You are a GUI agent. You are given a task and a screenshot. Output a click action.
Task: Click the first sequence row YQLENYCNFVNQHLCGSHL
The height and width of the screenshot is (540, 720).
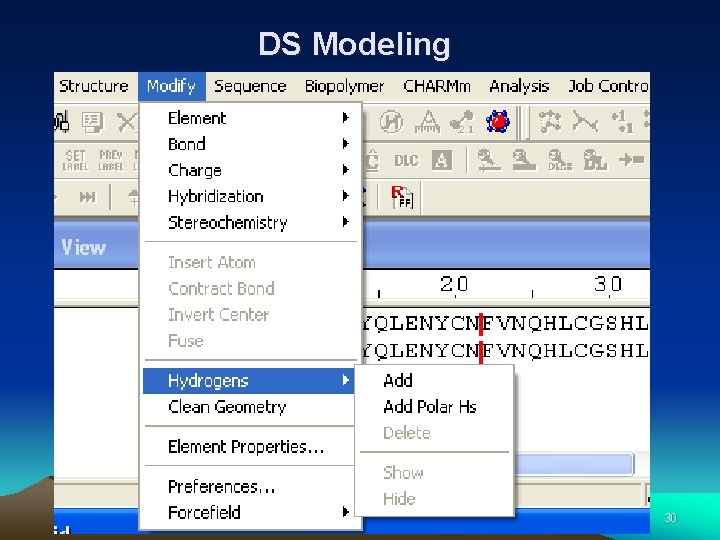pos(506,324)
